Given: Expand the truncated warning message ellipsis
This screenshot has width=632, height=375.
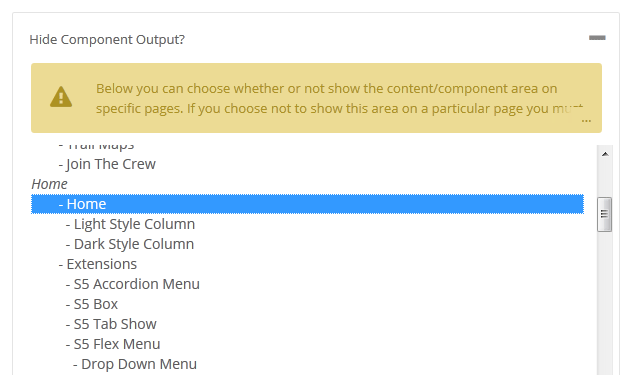Looking at the screenshot, I should [586, 120].
